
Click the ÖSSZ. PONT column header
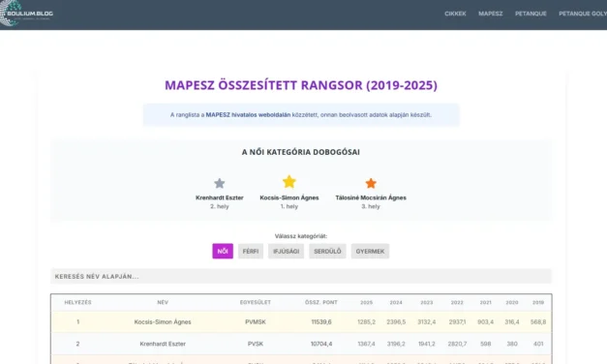coord(321,302)
